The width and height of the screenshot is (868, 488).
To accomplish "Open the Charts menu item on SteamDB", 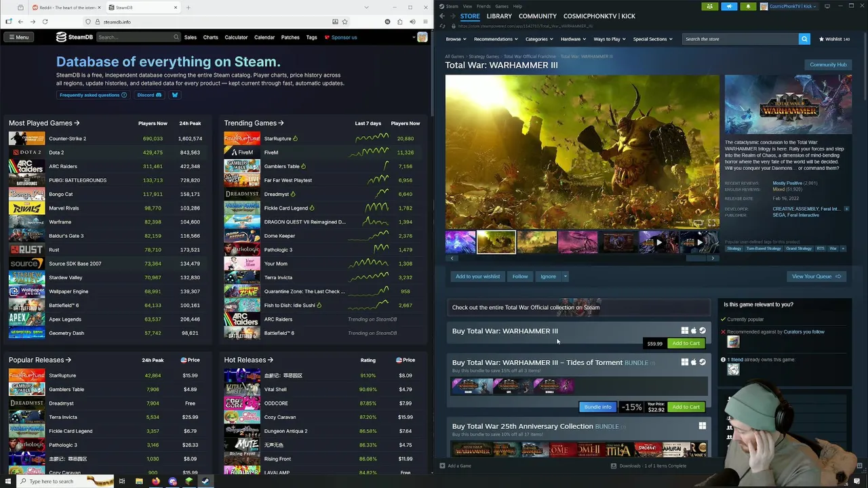I will (211, 37).
